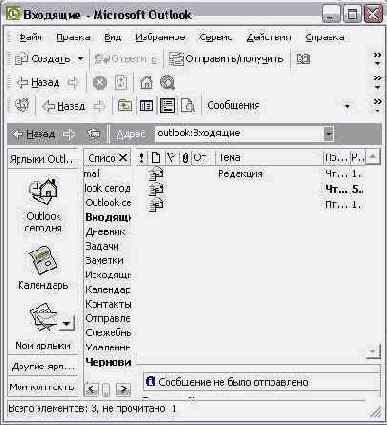
Task: Select the Контакты folder
Action: tap(108, 304)
